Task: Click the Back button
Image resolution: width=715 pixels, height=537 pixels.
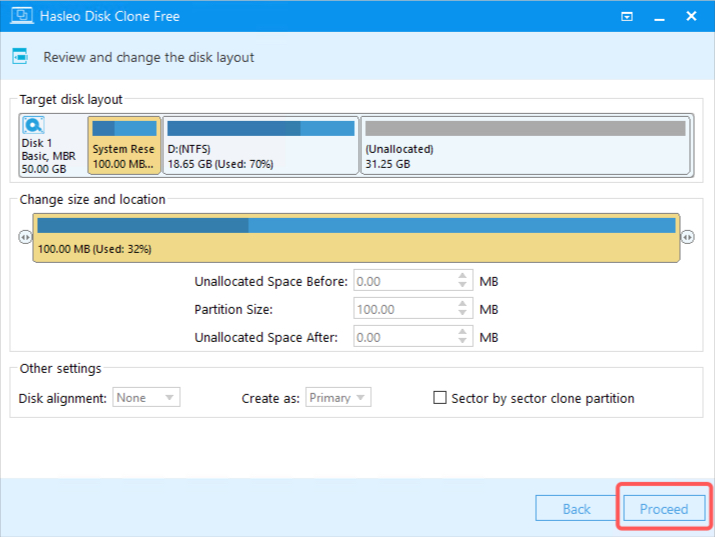Action: [x=576, y=508]
